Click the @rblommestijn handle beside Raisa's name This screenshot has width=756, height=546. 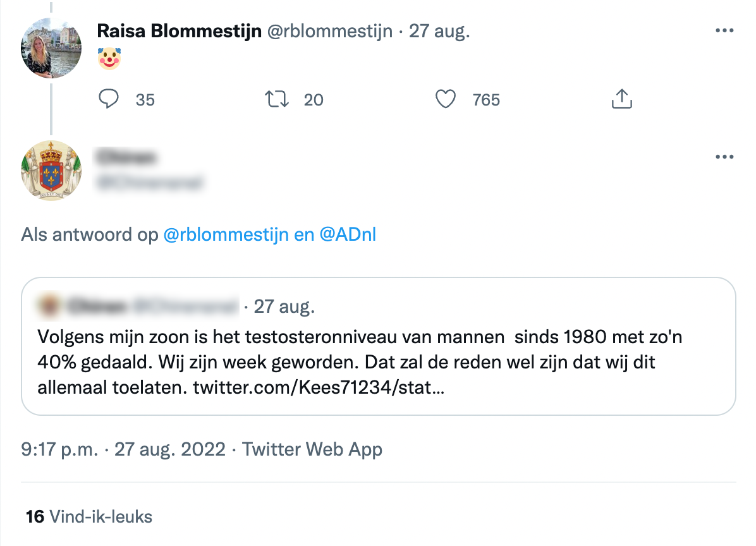(331, 31)
